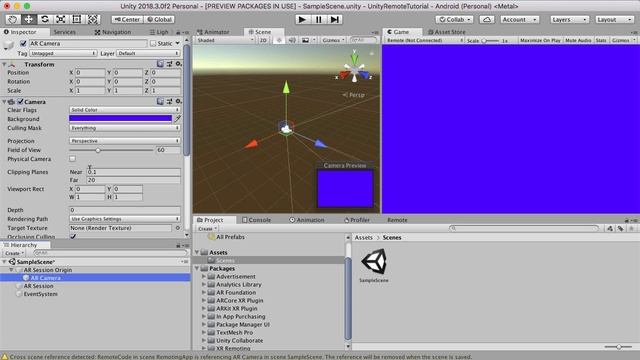Click Target Texture object picker circle
Viewport: 640px width, 360px height.
[x=178, y=228]
